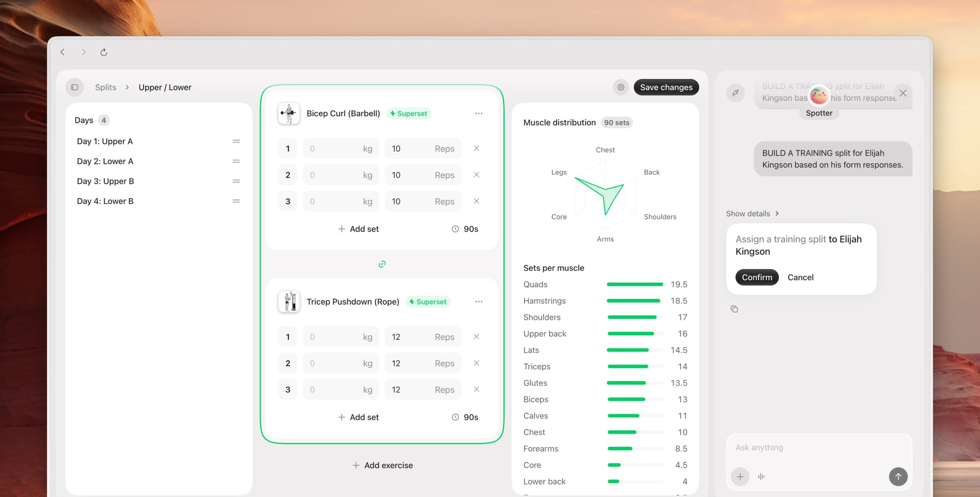Screen dimensions: 980x497
Task: Start voice input waveform icon
Action: pos(761,477)
